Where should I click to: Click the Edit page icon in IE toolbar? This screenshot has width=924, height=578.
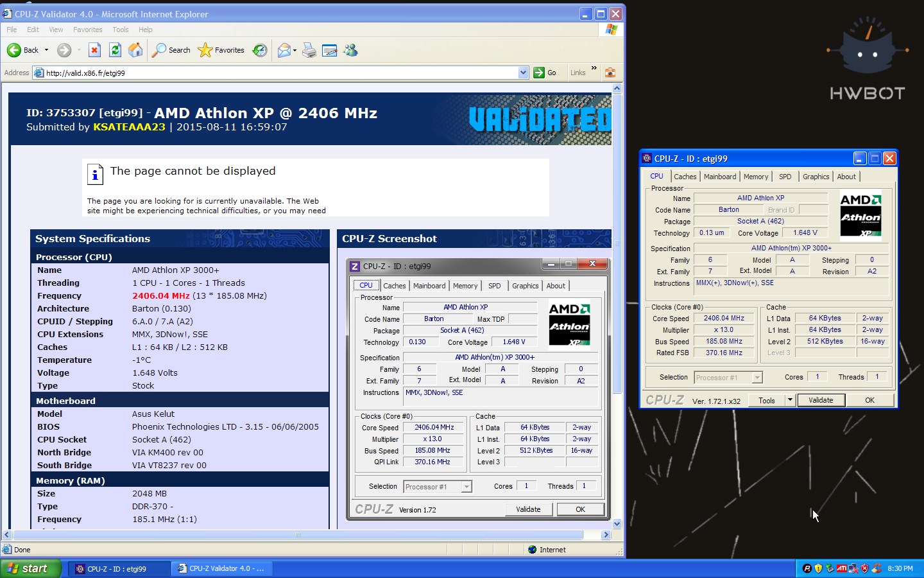pos(330,50)
